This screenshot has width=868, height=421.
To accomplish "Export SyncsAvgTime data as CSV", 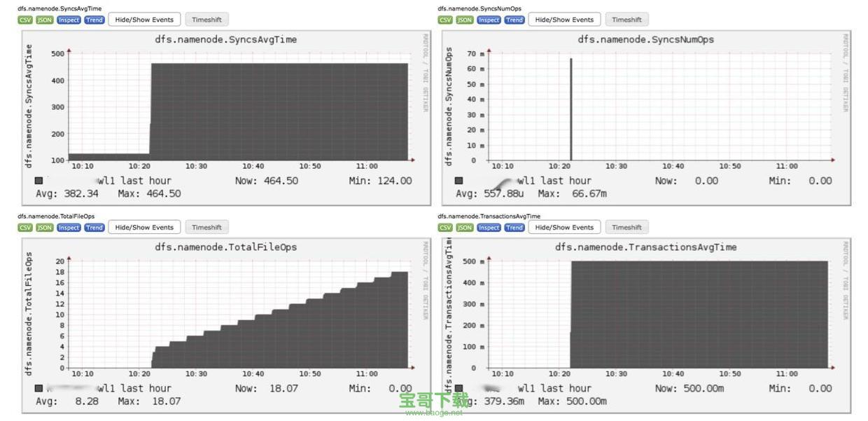I will click(x=25, y=20).
